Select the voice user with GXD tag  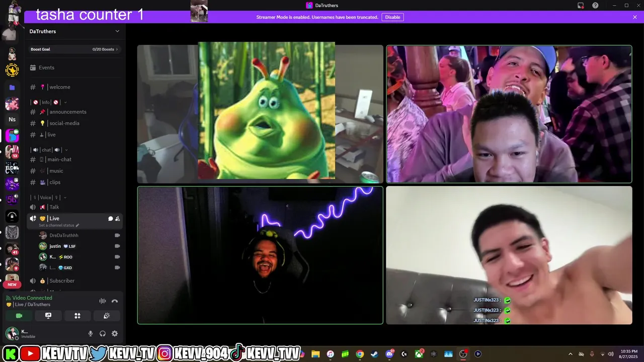(79, 267)
